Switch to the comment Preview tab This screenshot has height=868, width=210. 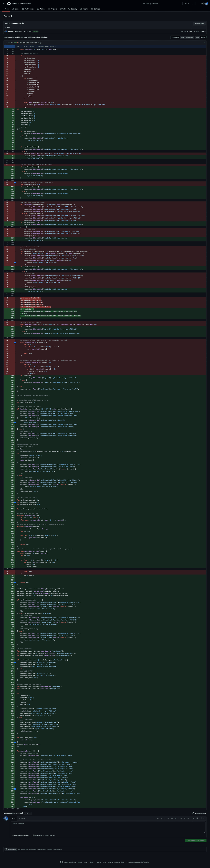[22, 818]
